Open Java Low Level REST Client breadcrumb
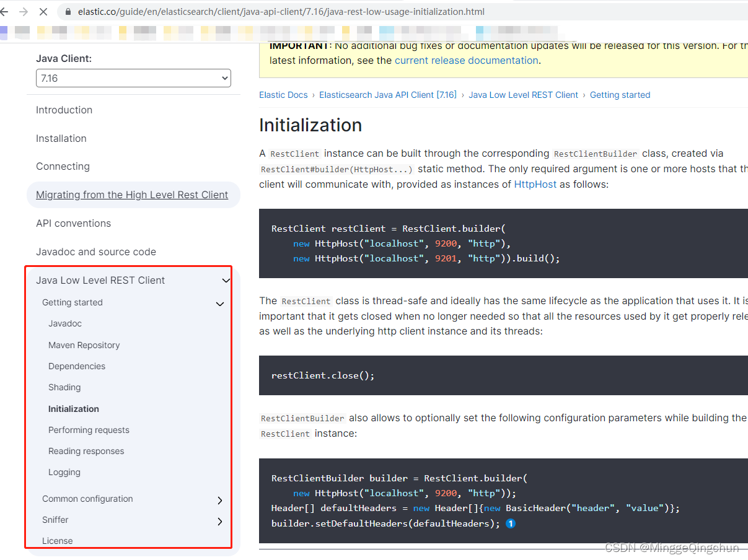 tap(523, 94)
